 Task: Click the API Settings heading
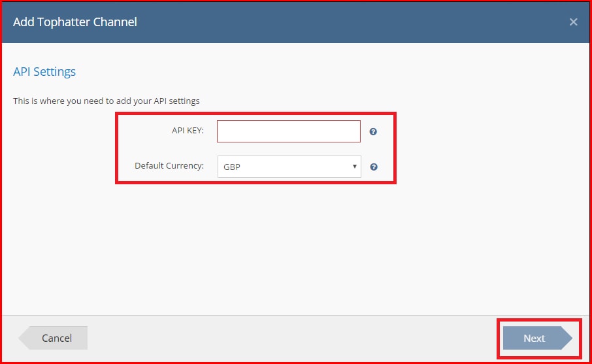coord(44,72)
